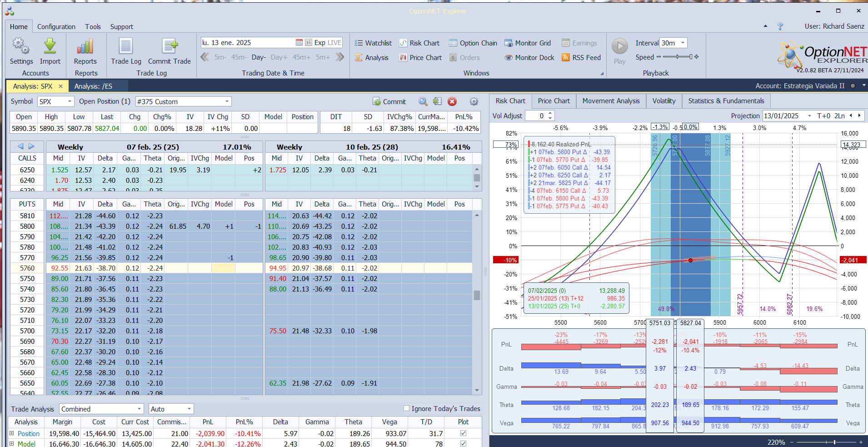Open the Analysis sigma window

pos(372,58)
